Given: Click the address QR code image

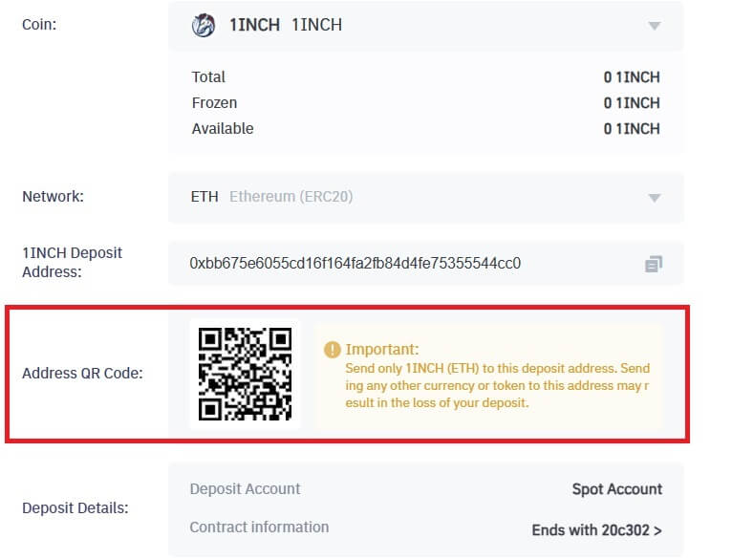Looking at the screenshot, I should point(245,374).
